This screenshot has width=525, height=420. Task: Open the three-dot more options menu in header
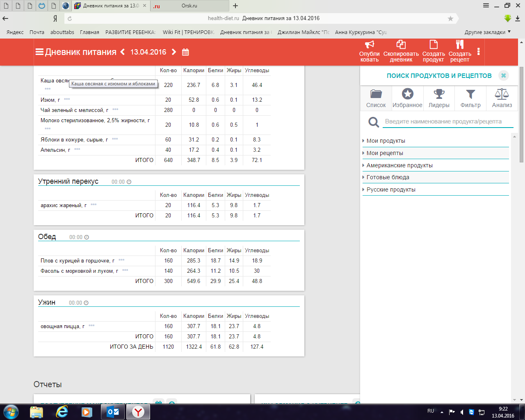pos(478,52)
